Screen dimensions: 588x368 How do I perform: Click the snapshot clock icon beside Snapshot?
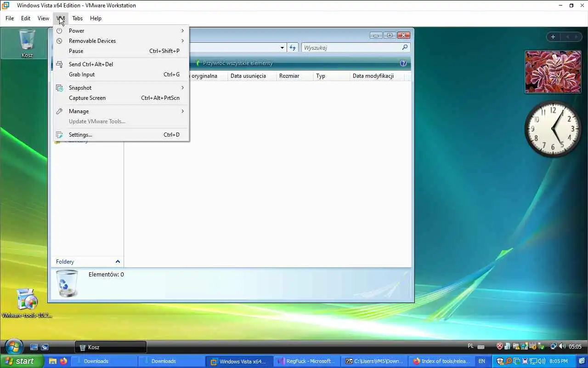point(59,88)
